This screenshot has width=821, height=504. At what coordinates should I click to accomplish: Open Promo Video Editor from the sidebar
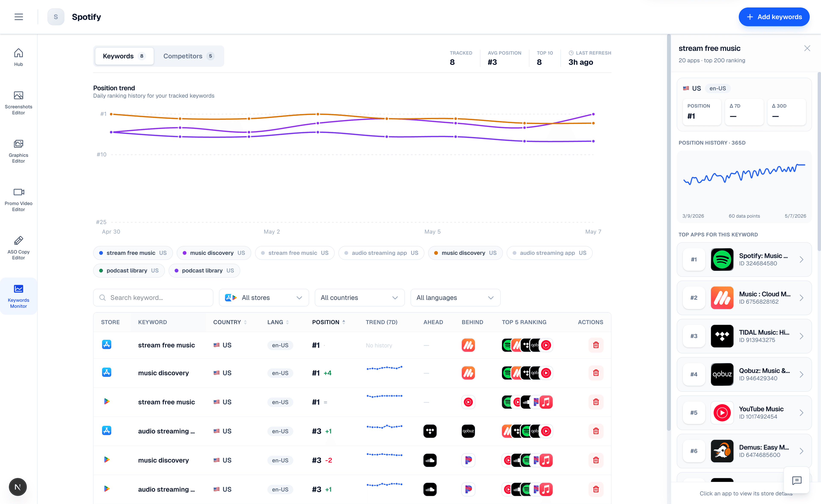click(18, 200)
